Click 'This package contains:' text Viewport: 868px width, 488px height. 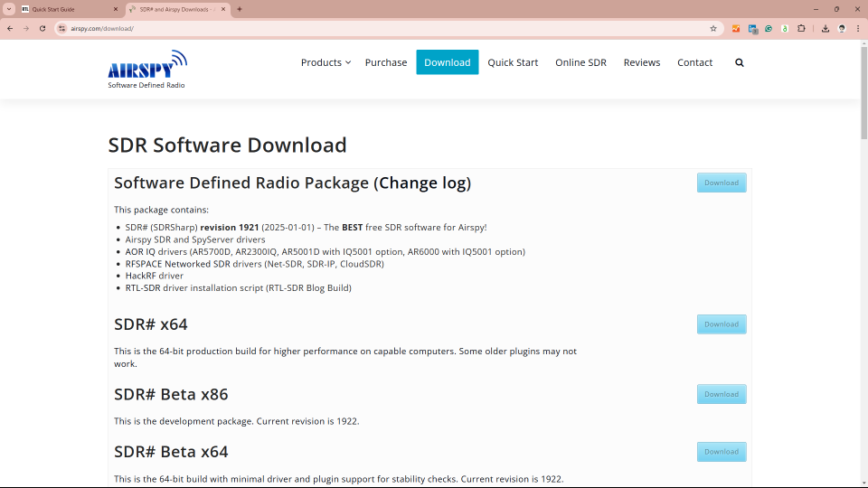coord(161,210)
